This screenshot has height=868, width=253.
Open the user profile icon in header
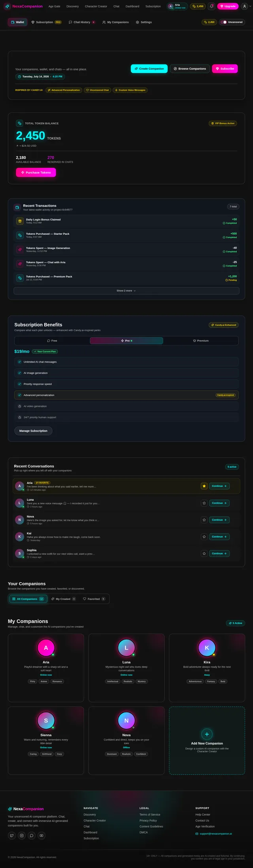coord(245,6)
